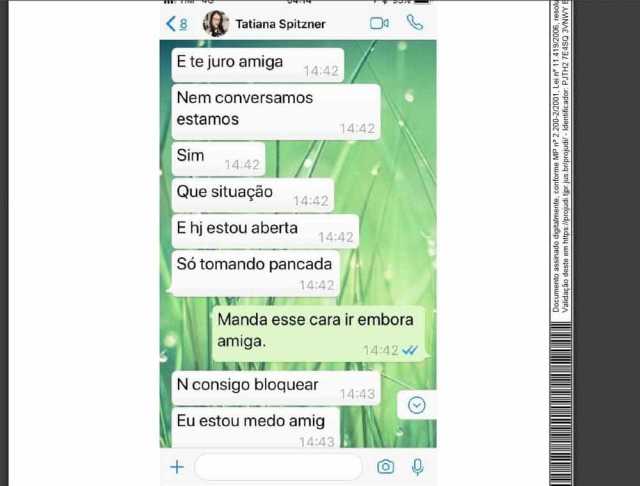This screenshot has height=486, width=640.
Task: Tap the 'Só tomando pancada' message
Action: (x=256, y=273)
